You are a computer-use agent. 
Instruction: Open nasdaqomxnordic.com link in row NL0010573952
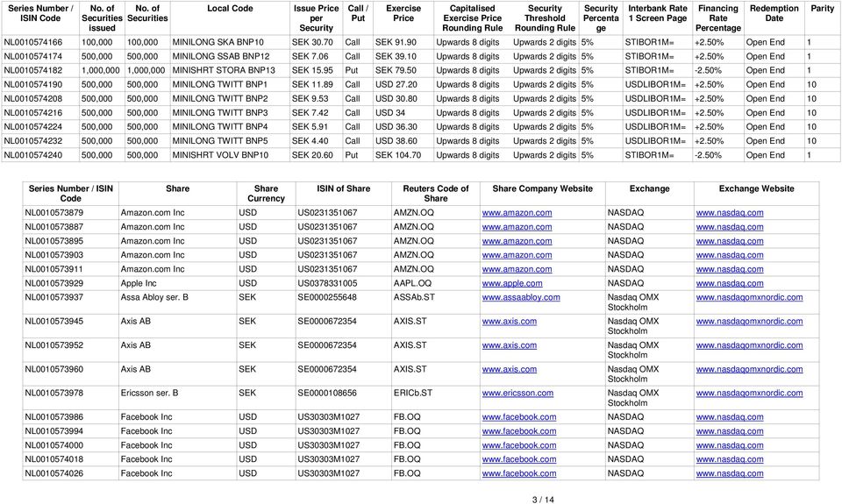749,345
